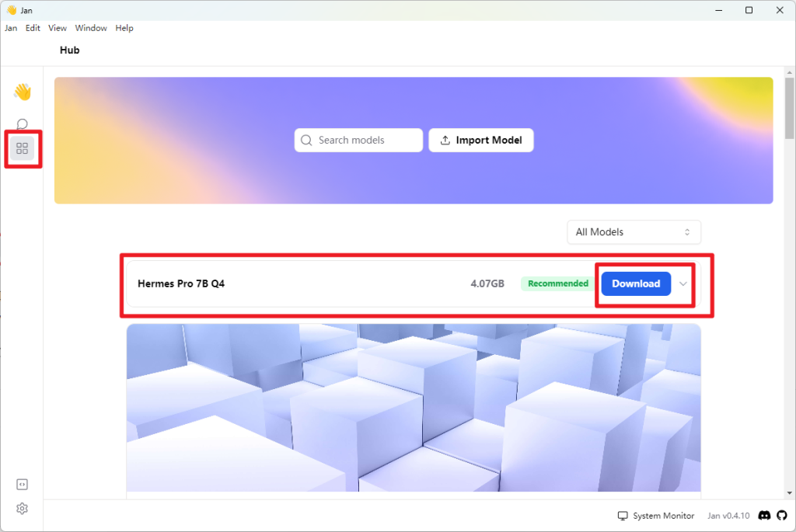Open the Jan menu in menu bar
796x532 pixels.
[x=11, y=28]
